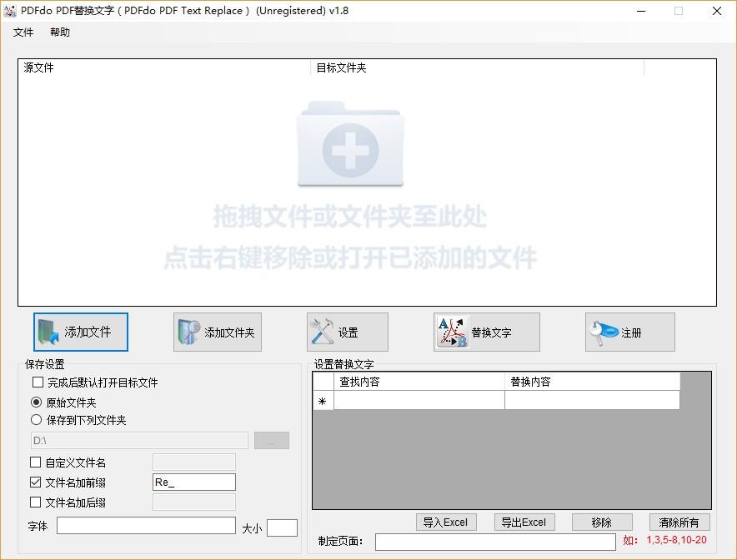Click the 源文件 column header

click(164, 67)
